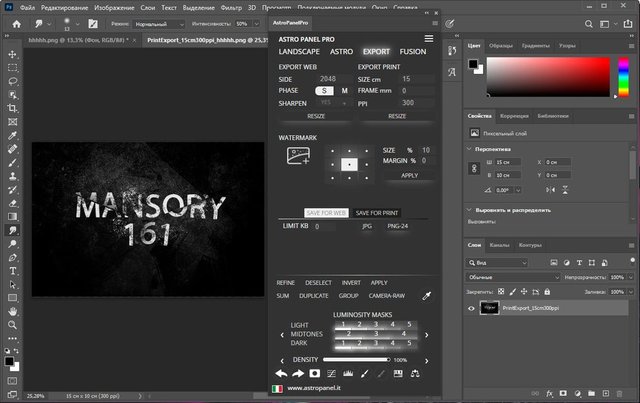640x403 pixels.
Task: Create a new group folder in Layers panel
Action: (x=591, y=393)
